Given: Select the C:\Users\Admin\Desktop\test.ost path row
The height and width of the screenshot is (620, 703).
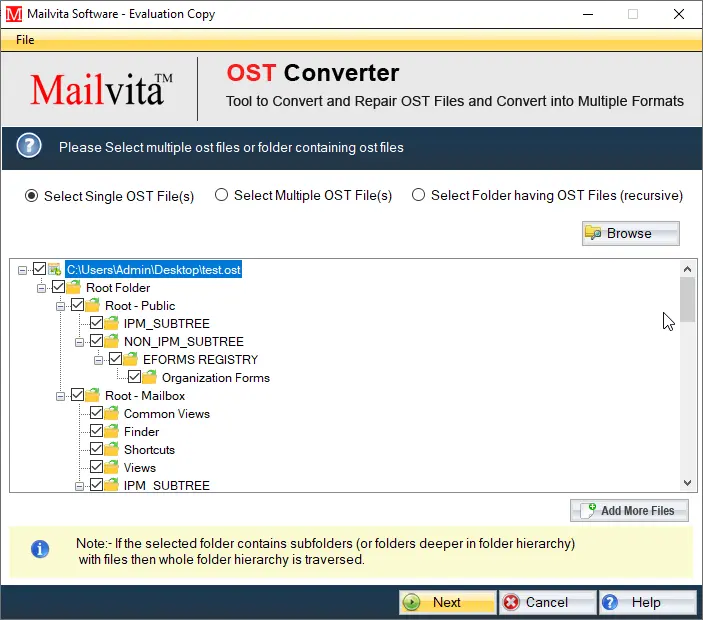Looking at the screenshot, I should [x=154, y=269].
